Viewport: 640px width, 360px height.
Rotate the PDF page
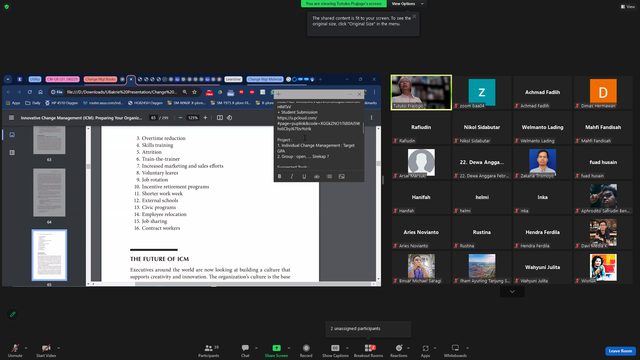pyautogui.click(x=229, y=118)
